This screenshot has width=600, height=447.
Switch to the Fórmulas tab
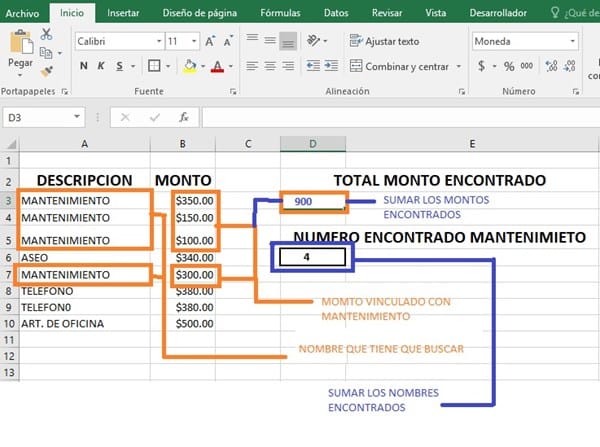[x=279, y=13]
